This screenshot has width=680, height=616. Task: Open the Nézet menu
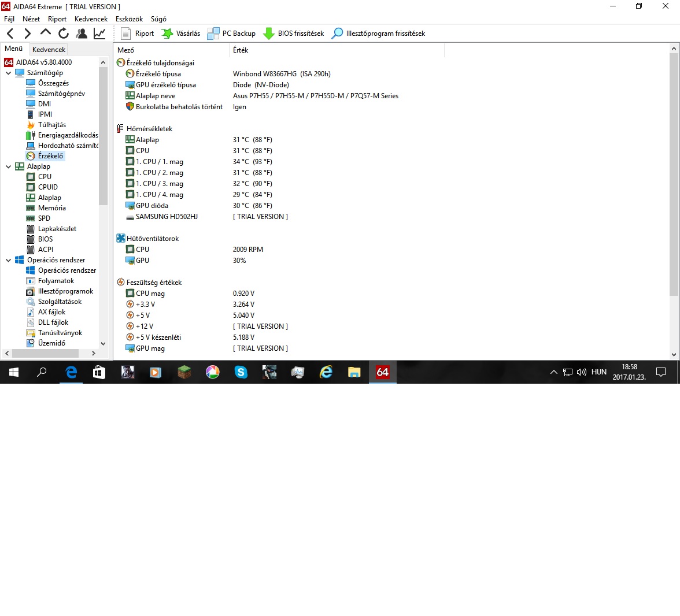point(31,19)
